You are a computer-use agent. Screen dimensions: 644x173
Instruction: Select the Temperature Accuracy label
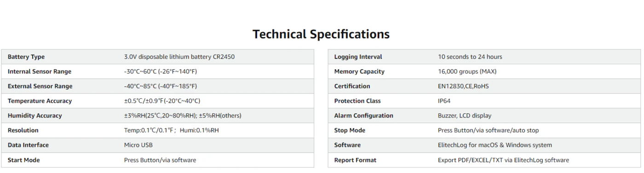tap(40, 101)
